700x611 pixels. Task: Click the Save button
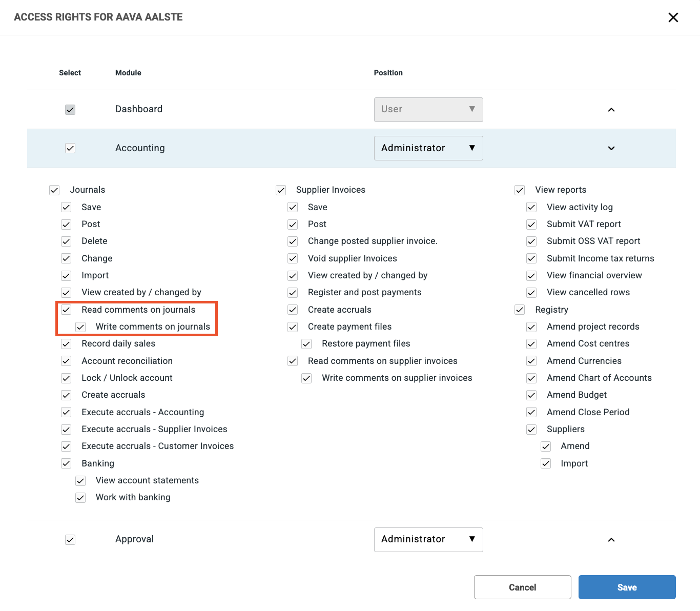click(627, 587)
